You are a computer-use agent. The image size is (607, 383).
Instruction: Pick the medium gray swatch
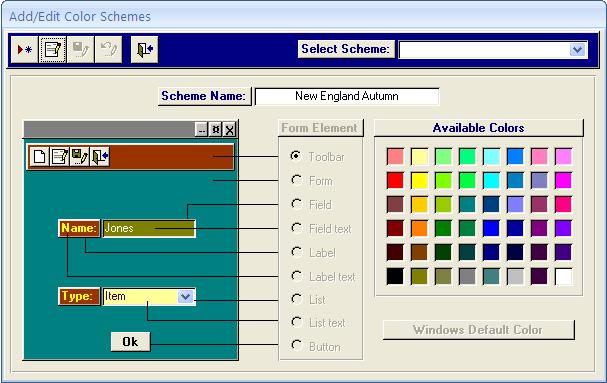(x=467, y=277)
